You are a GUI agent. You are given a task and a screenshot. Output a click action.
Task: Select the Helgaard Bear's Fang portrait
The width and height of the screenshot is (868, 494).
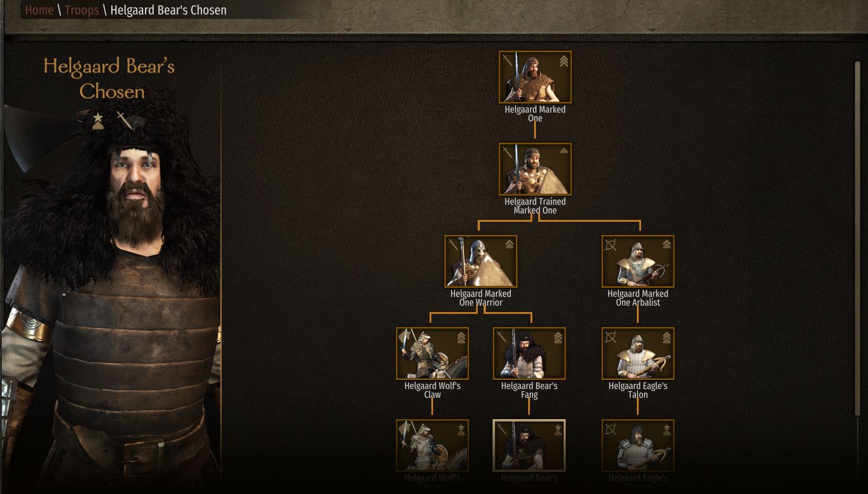(x=529, y=354)
